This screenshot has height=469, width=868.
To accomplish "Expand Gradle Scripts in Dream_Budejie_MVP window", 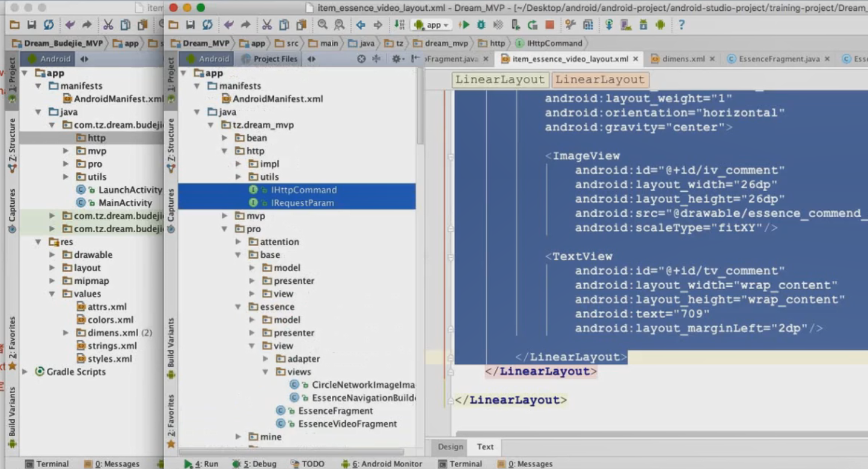I will click(x=25, y=372).
